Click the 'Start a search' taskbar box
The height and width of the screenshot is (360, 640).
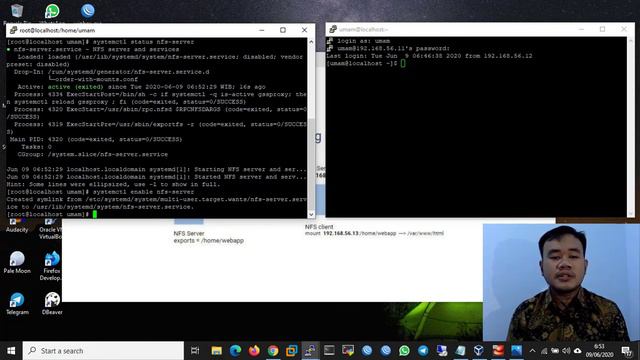coord(103,351)
